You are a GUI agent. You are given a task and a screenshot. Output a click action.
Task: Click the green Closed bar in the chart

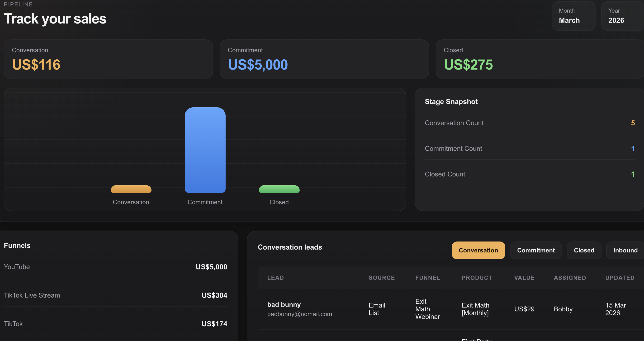pos(279,189)
